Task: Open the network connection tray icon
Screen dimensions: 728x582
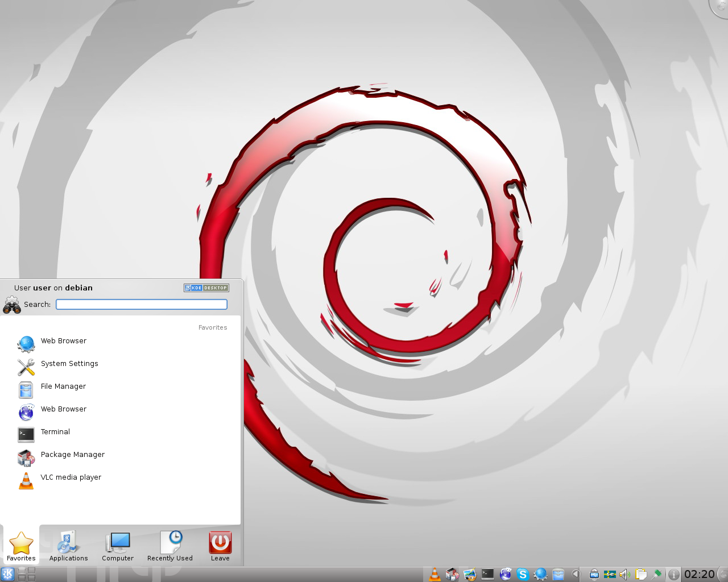Action: point(657,575)
